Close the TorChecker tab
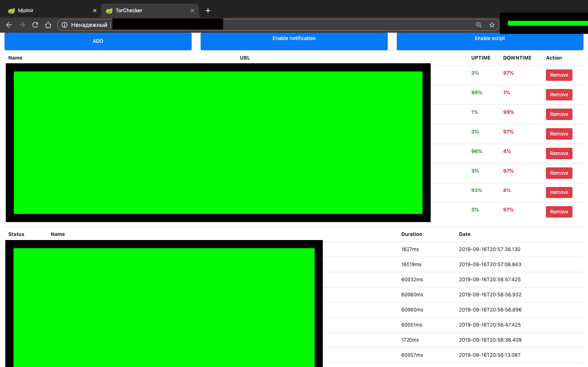The width and height of the screenshot is (588, 367). [x=192, y=10]
